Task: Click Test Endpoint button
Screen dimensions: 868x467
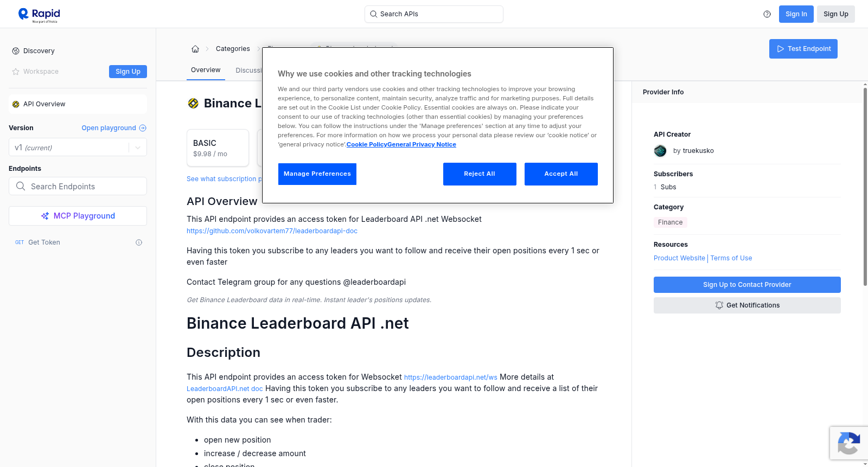Action: point(803,49)
